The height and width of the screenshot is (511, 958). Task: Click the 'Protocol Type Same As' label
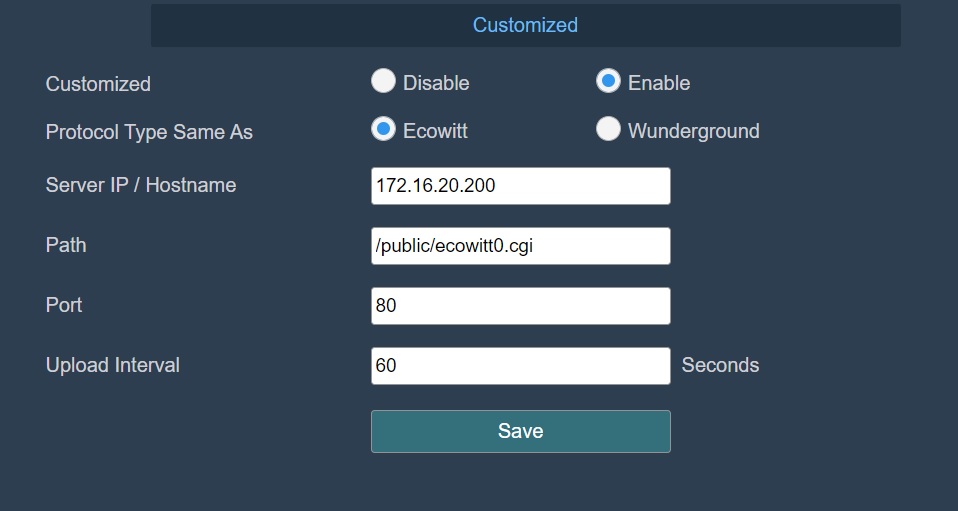(149, 132)
